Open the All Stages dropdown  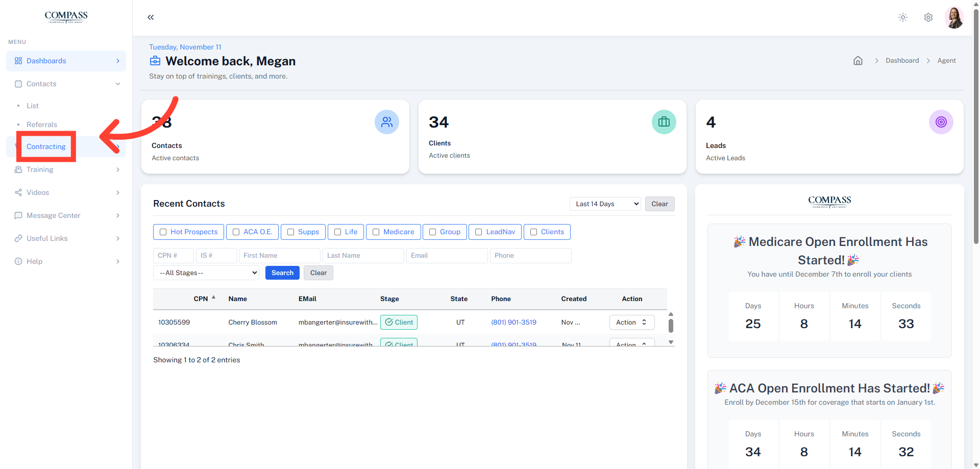point(206,273)
